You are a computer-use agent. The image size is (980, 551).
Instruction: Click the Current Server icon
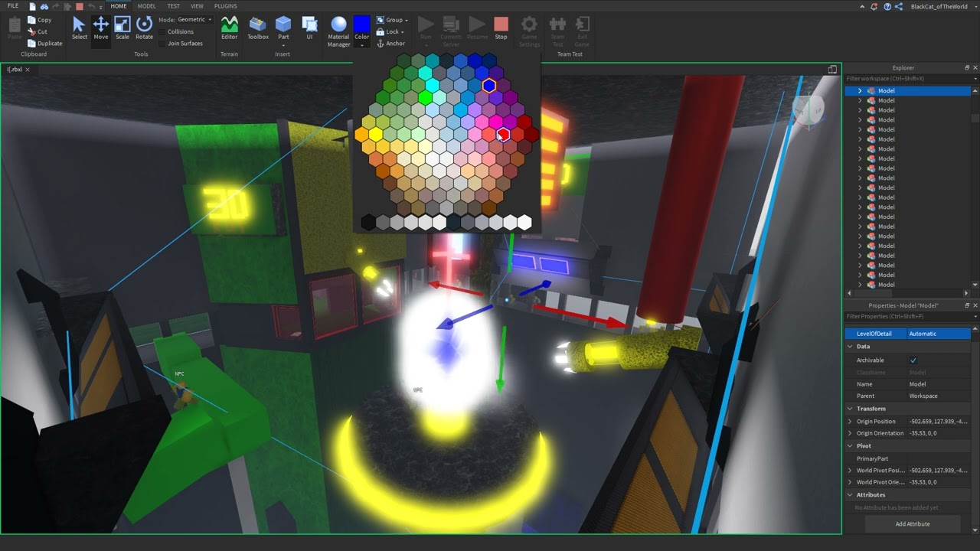(x=451, y=25)
